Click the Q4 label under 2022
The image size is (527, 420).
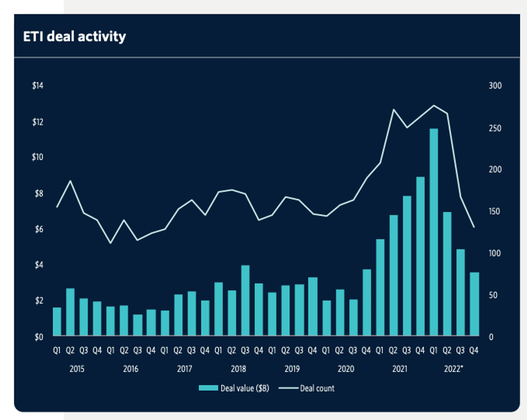click(x=474, y=350)
